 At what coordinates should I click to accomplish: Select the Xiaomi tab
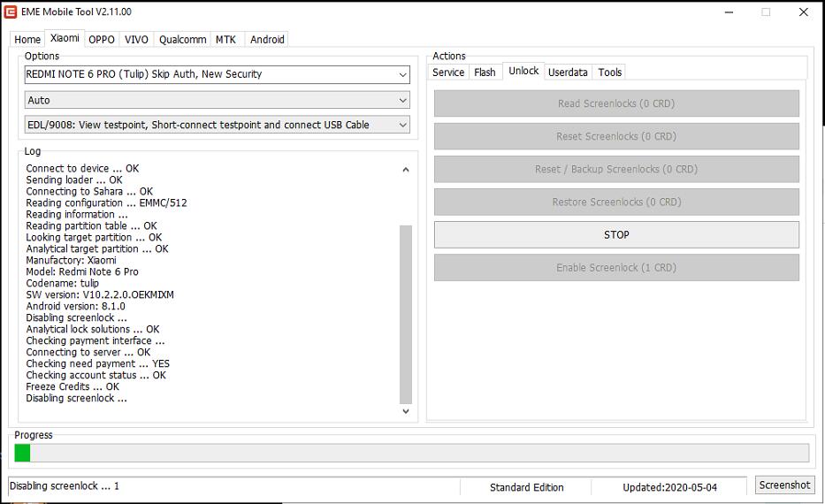pos(65,38)
